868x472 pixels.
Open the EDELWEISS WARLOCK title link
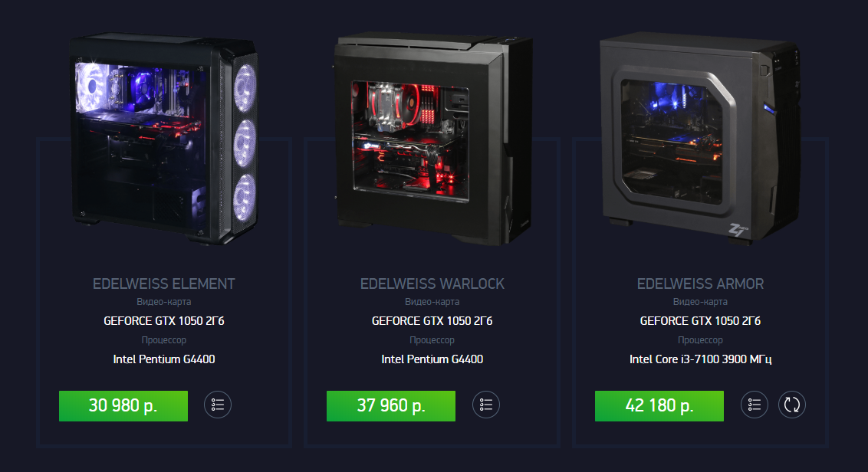432,284
